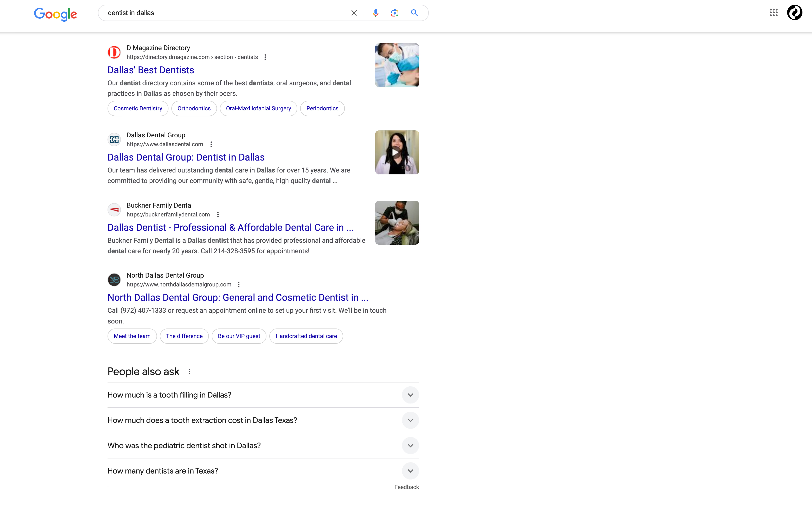The image size is (812, 506).
Task: Select the Handcrafted dental care chip
Action: (x=306, y=336)
